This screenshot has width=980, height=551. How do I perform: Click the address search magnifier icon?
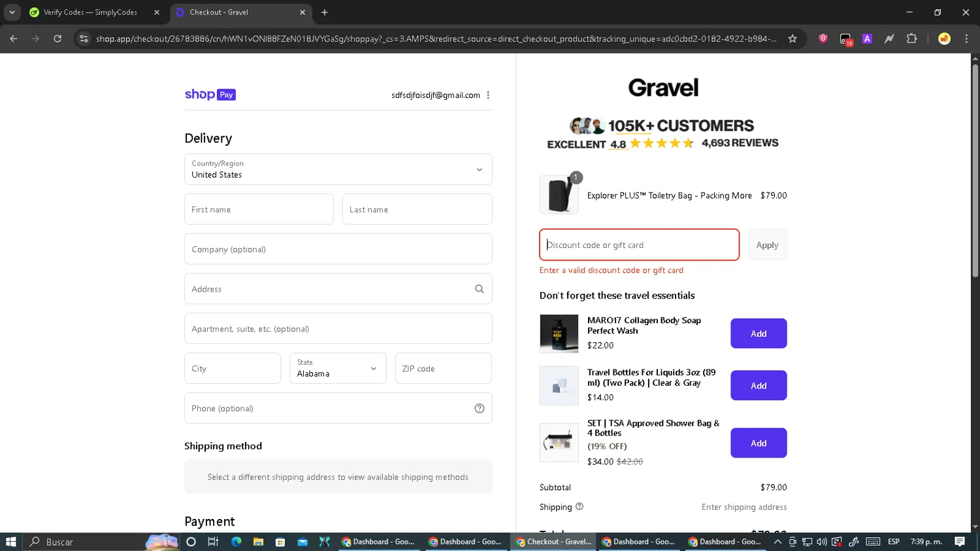click(480, 289)
